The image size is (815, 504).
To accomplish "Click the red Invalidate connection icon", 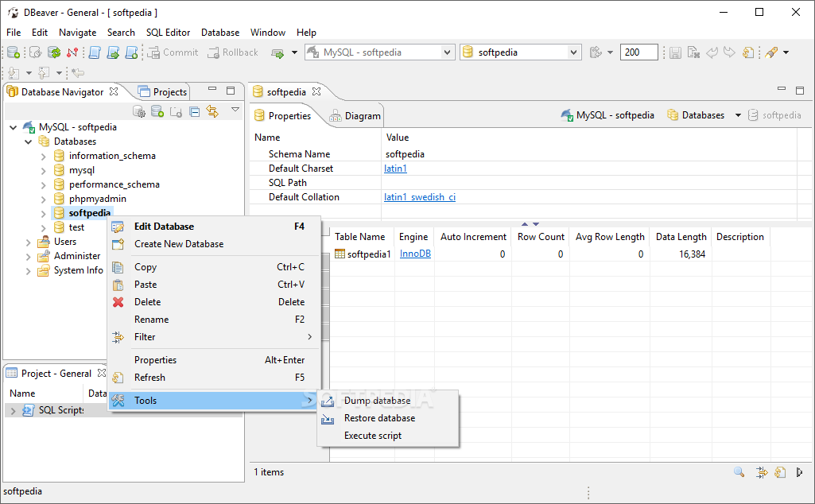I will click(72, 52).
